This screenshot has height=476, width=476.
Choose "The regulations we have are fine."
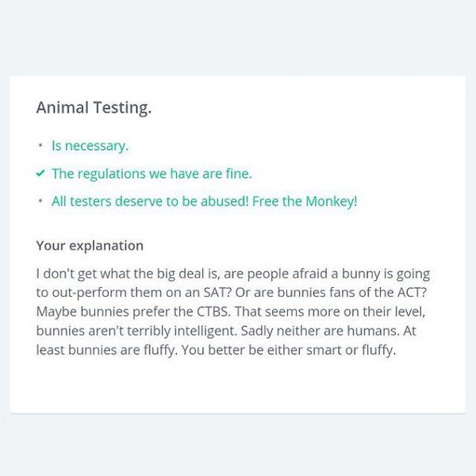point(152,174)
